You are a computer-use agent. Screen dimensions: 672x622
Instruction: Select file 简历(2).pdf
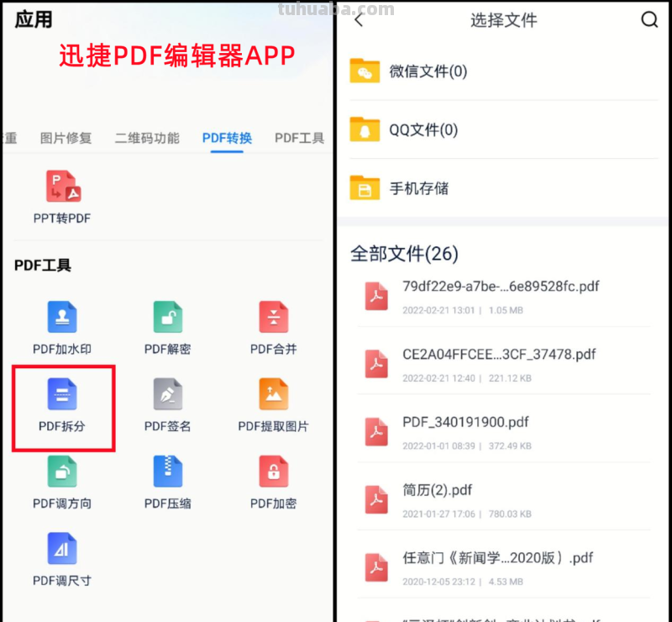504,500
